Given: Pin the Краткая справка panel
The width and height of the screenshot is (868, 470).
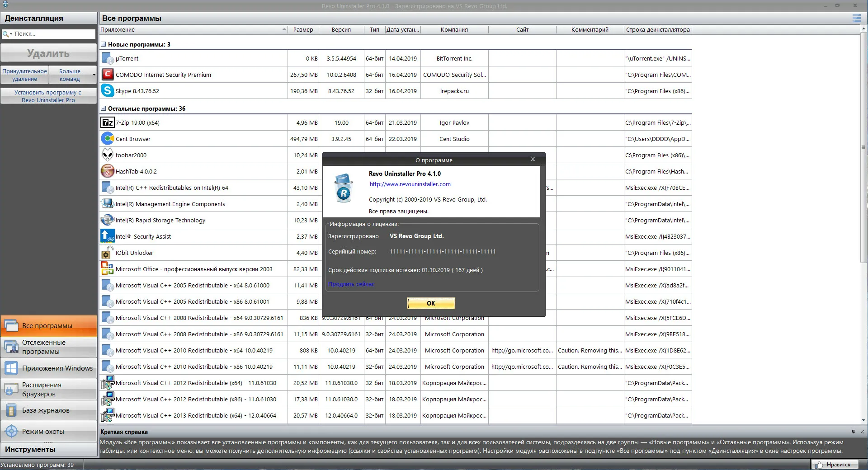Looking at the screenshot, I should click(853, 432).
